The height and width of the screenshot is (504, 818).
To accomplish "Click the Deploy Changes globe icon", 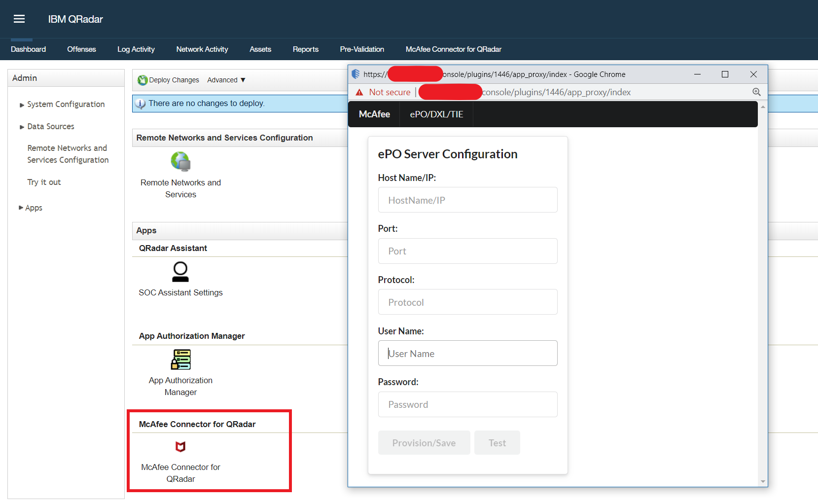I will [x=142, y=80].
